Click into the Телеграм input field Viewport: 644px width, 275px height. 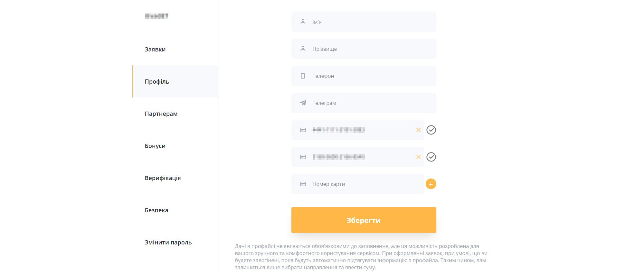[370, 103]
